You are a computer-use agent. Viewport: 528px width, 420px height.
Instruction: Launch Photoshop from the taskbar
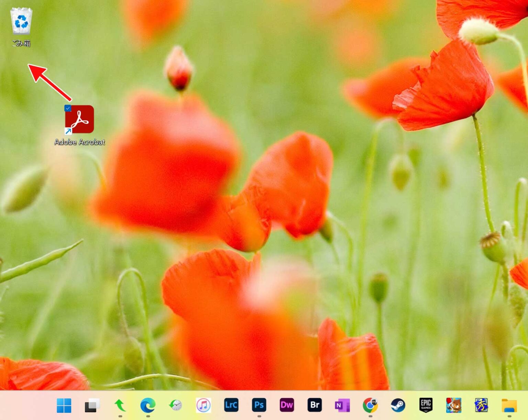click(259, 406)
